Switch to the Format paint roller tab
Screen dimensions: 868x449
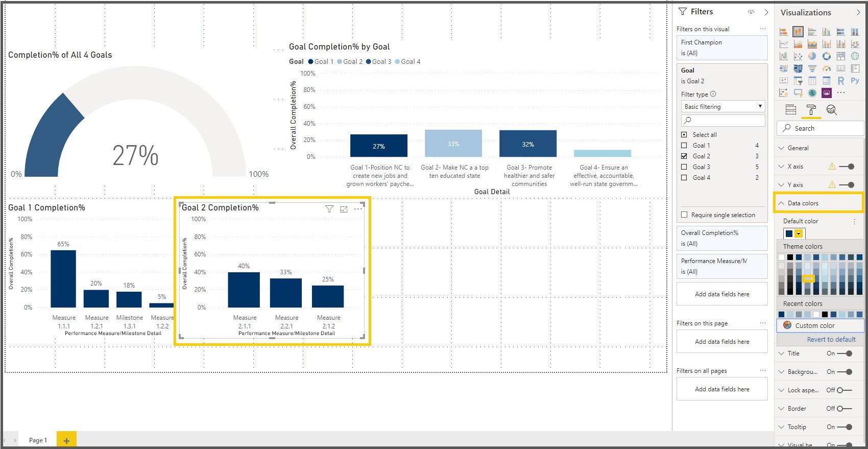(811, 110)
